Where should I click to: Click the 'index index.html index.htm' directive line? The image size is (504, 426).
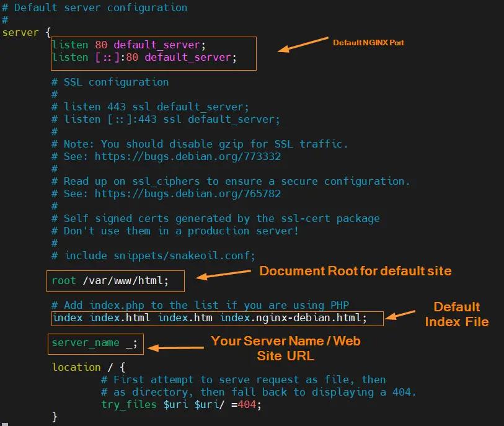(x=210, y=318)
